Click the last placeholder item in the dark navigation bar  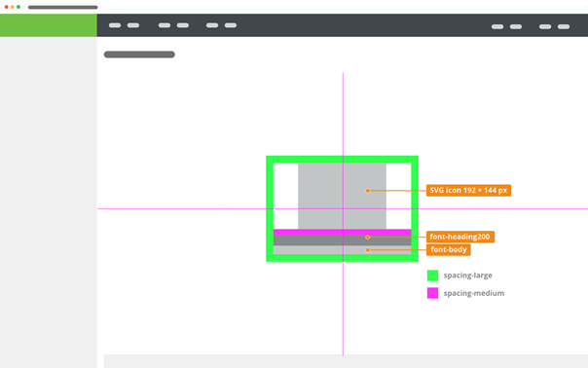pos(564,26)
